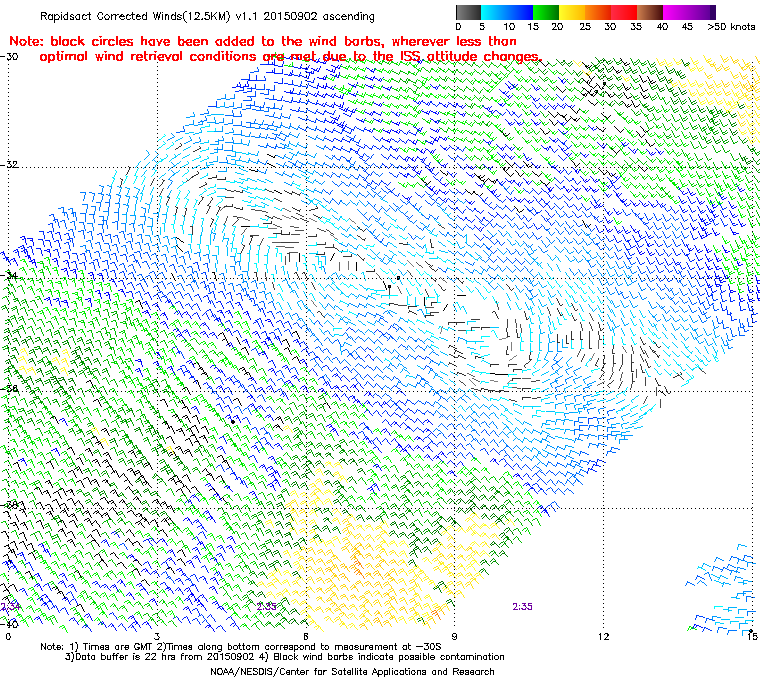This screenshot has height=688, width=760.
Task: Click the "20150902 ascending" text in the title
Action: [x=318, y=16]
